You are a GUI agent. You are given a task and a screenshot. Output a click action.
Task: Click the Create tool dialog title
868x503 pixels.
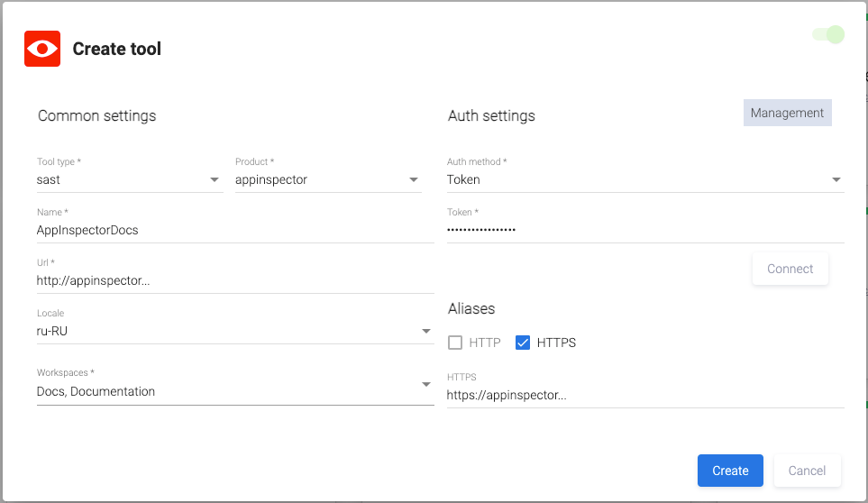pos(116,49)
